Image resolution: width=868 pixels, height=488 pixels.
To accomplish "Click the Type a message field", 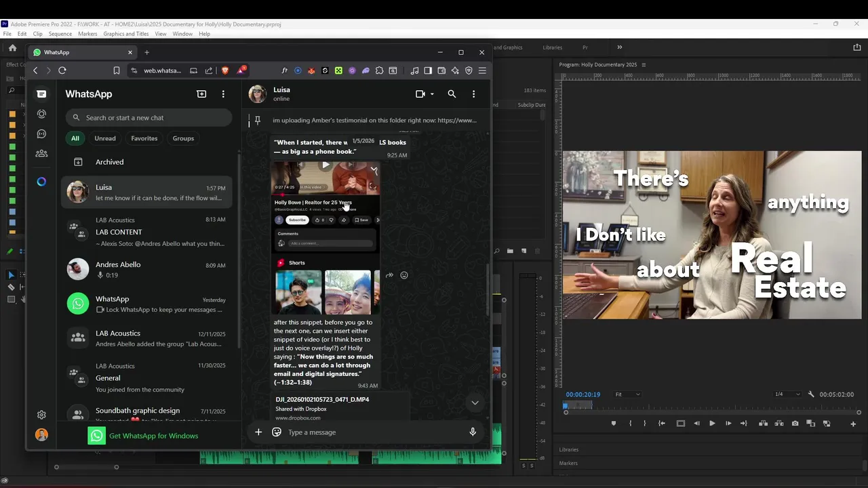I will [x=374, y=432].
